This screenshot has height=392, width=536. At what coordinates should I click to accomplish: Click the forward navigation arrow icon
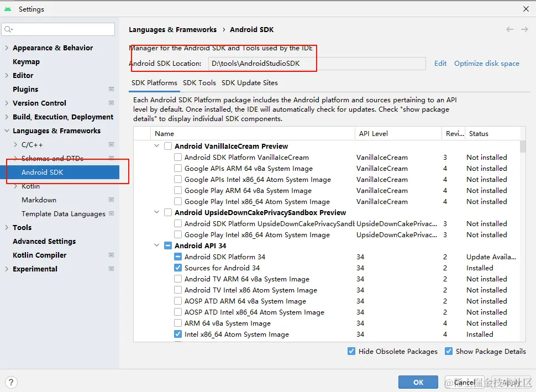523,30
